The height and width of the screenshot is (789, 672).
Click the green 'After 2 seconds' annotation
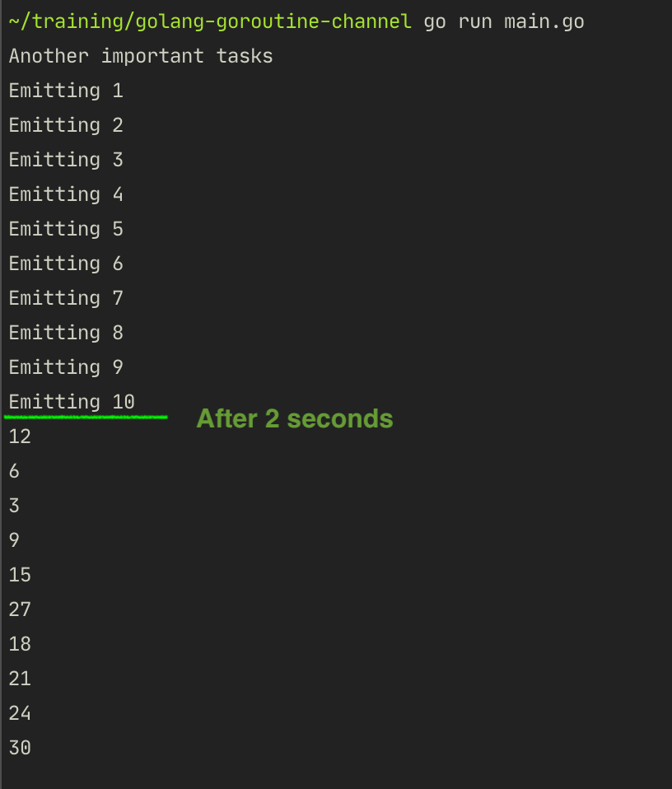pos(294,419)
